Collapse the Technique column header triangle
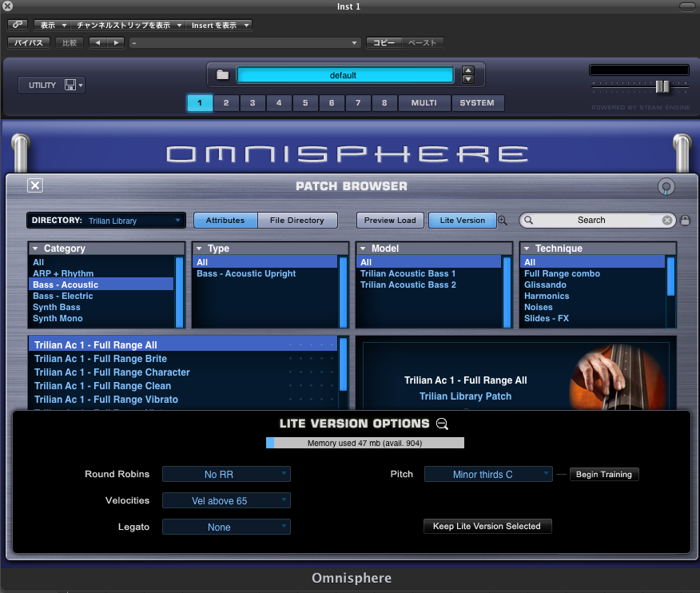The height and width of the screenshot is (593, 700). tap(527, 249)
